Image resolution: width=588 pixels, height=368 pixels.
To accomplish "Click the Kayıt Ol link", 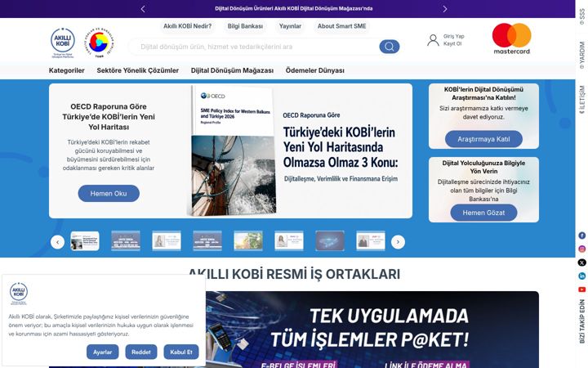I will pos(452,43).
